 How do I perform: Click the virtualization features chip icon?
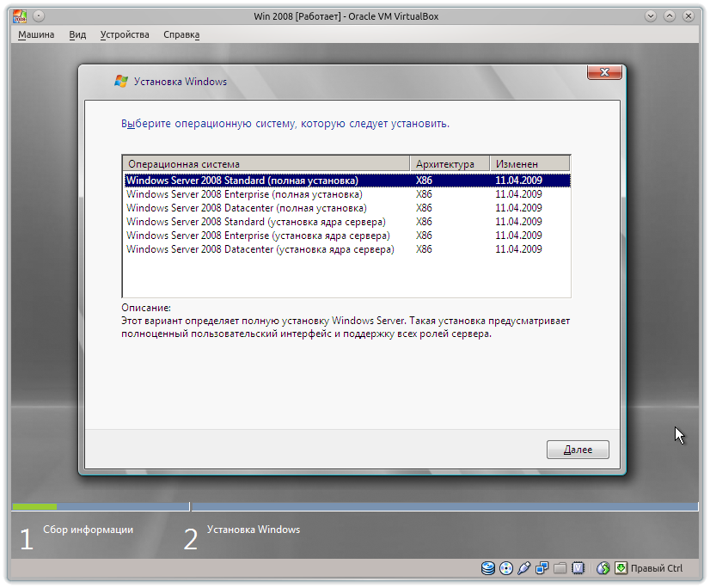[x=577, y=567]
